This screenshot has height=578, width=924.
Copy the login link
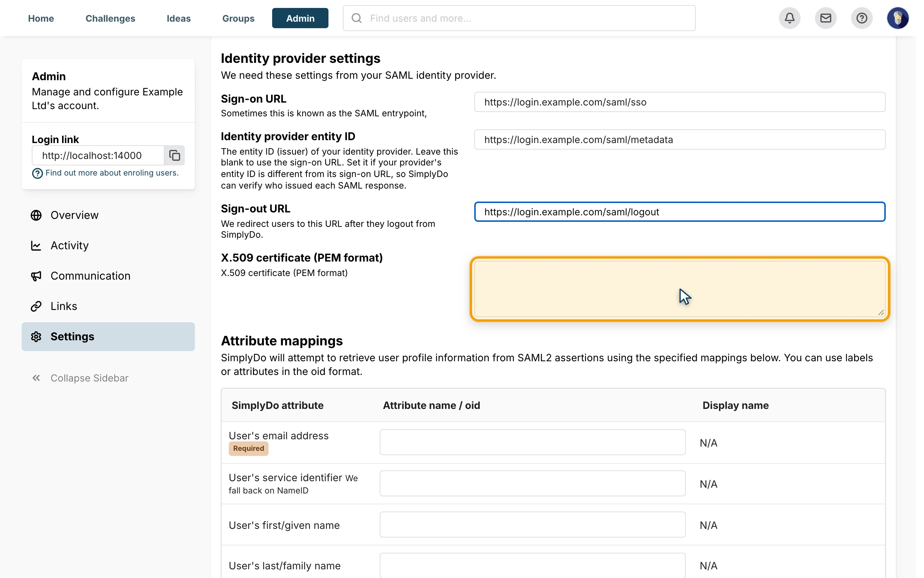174,155
